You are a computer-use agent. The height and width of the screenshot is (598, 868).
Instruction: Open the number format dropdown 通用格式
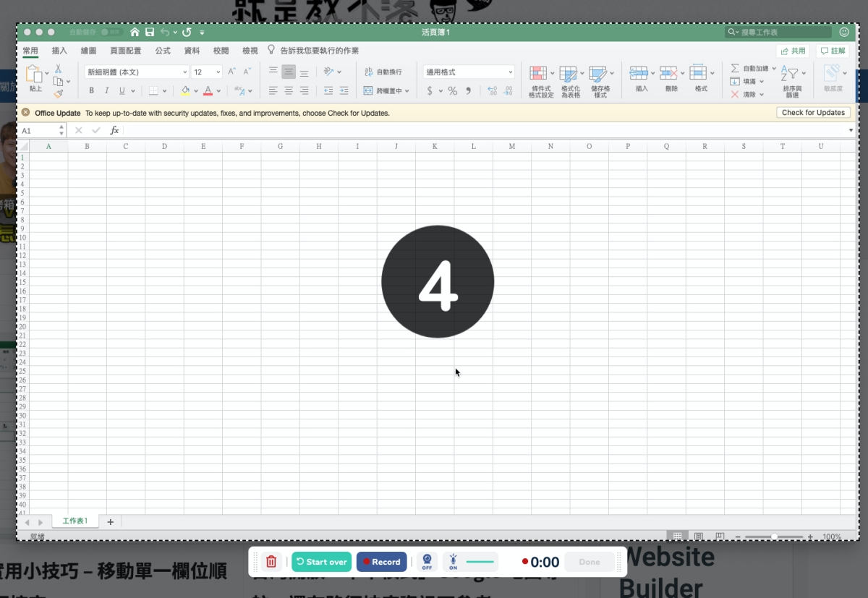click(x=469, y=72)
